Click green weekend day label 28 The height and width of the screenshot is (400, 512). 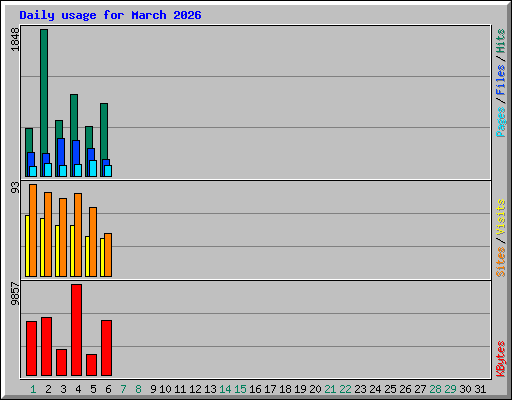click(435, 389)
